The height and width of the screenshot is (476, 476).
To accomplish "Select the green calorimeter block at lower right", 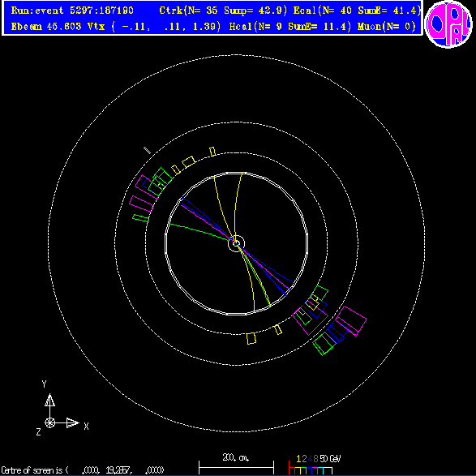I will pos(324,343).
